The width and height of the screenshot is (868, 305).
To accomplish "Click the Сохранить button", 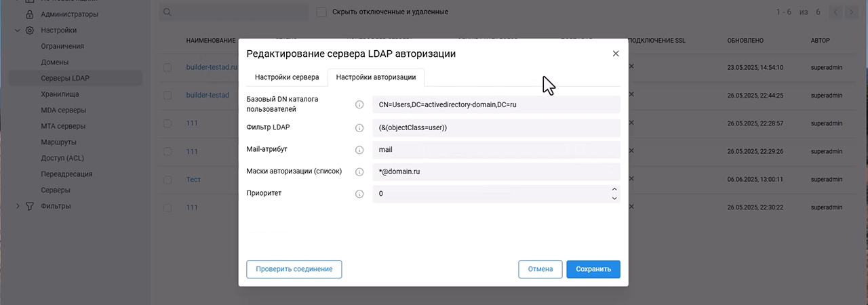I will [593, 269].
